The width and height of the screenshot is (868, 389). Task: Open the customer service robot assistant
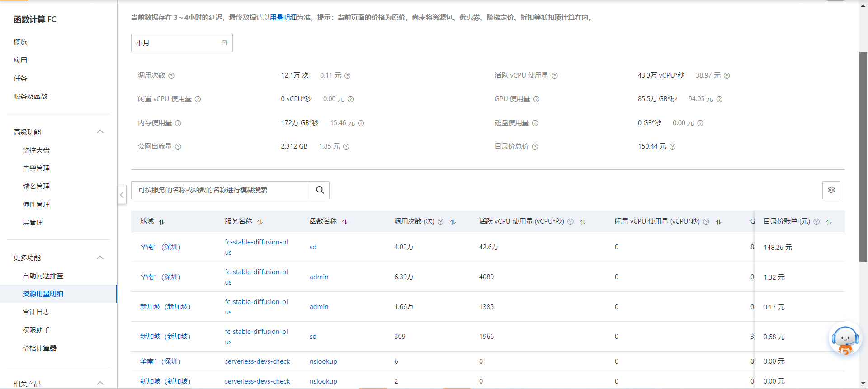[x=844, y=339]
